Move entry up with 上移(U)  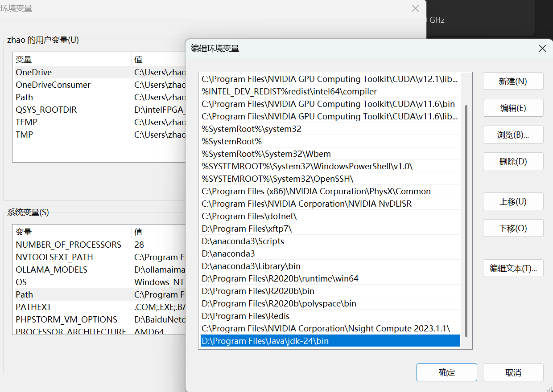[513, 201]
